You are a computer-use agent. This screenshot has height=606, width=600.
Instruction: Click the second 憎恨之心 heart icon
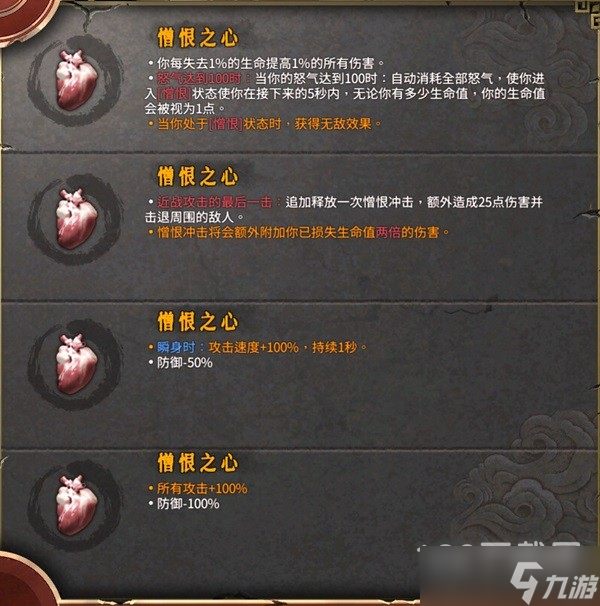76,218
